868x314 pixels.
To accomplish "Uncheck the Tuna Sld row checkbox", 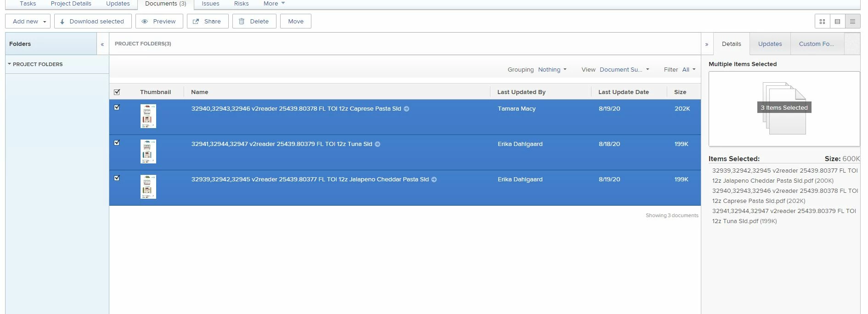I will [x=117, y=143].
